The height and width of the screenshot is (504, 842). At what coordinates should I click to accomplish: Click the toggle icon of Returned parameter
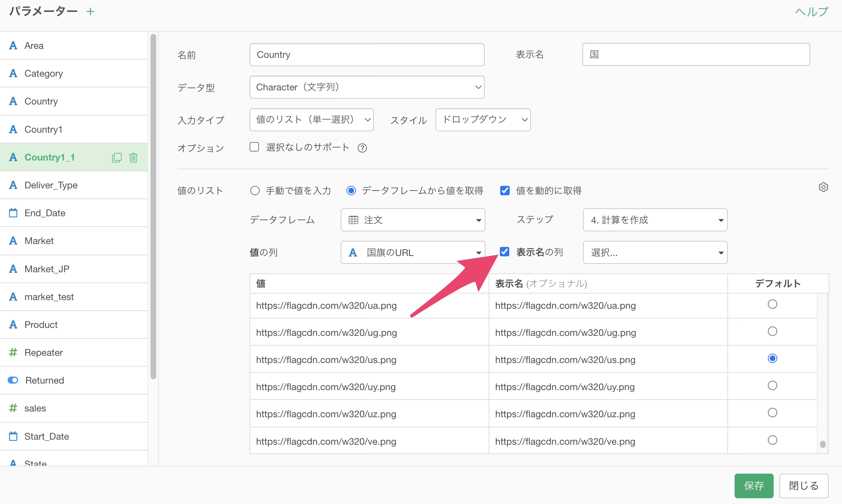[13, 380]
